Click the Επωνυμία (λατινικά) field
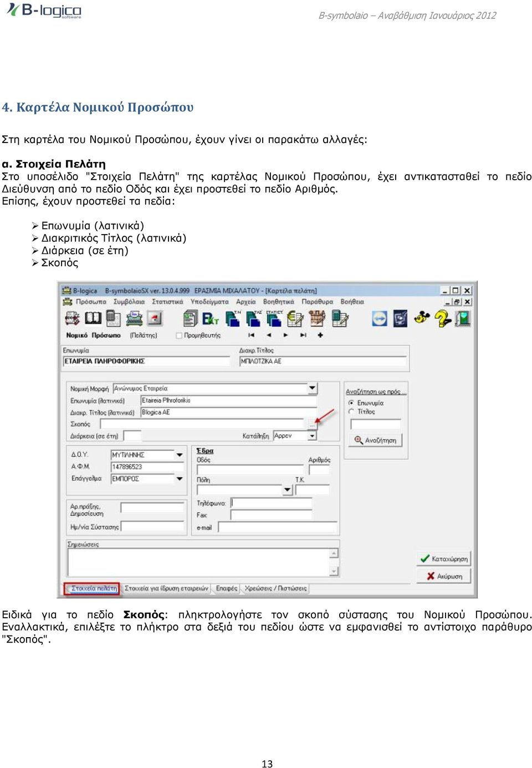 pos(229,400)
